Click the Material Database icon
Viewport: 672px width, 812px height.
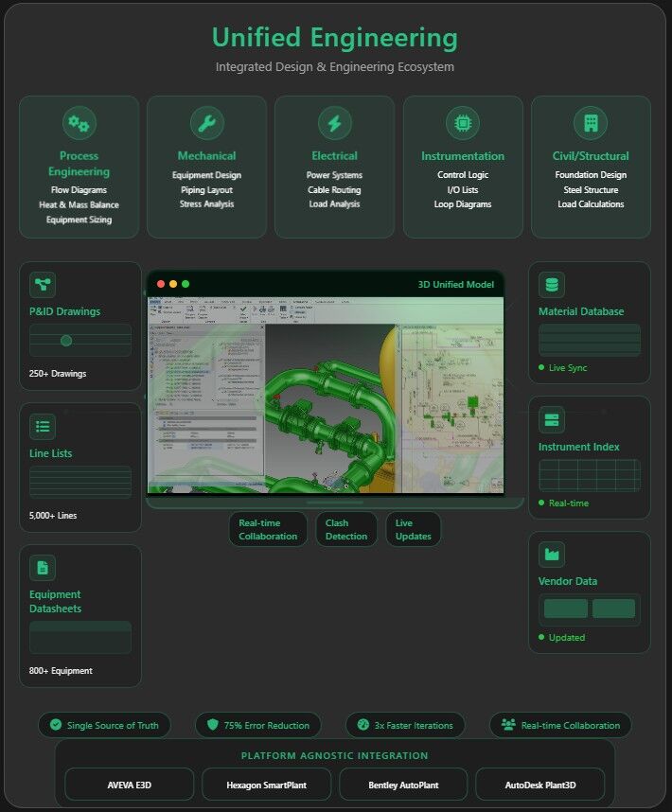coord(552,284)
